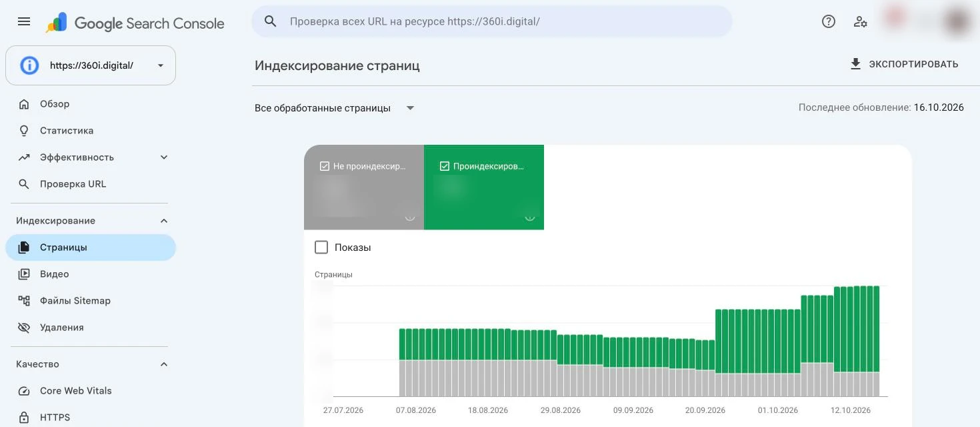Screen dimensions: 980x427
Task: Toggle the Не проиндексировано checkbox
Action: [325, 166]
